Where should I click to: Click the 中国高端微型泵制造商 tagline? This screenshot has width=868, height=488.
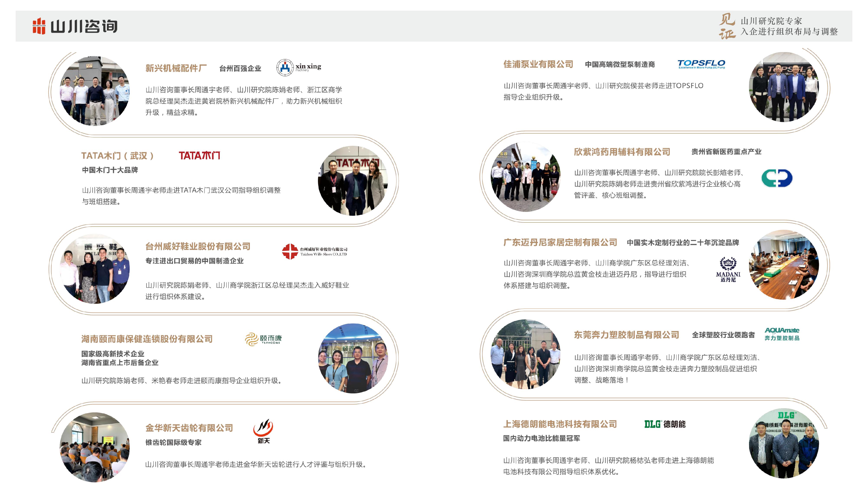[x=620, y=64]
